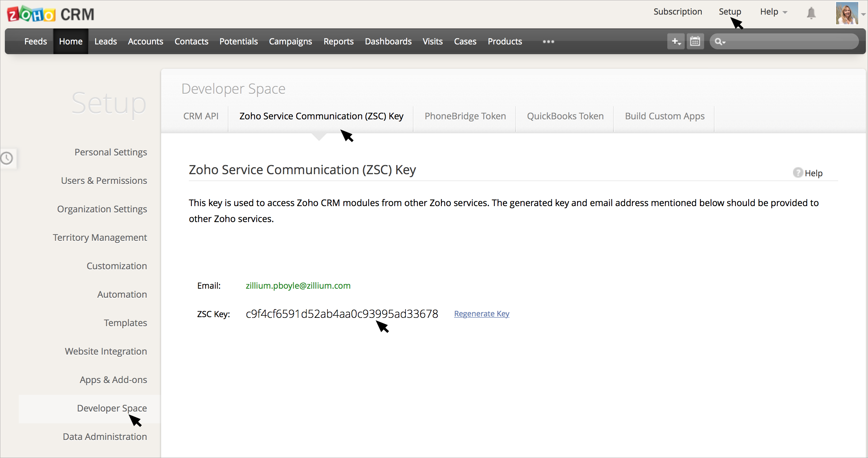868x458 pixels.
Task: Click the Regenerate Key link
Action: [x=481, y=314]
